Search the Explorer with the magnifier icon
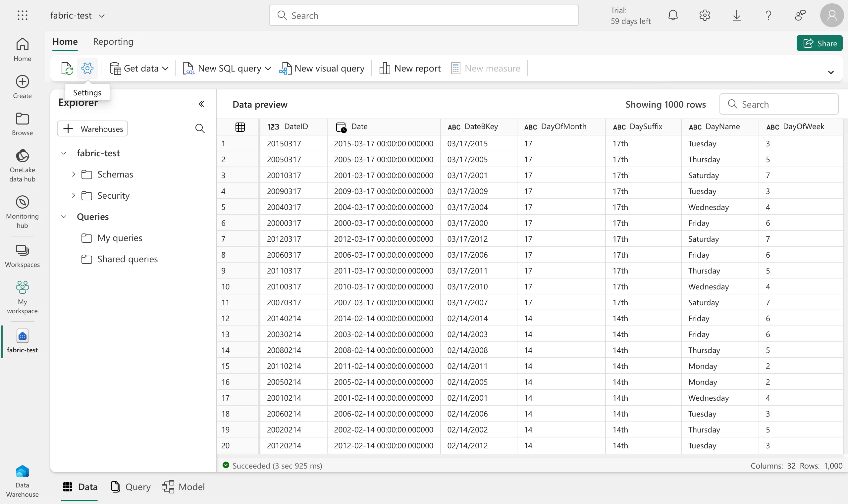The width and height of the screenshot is (848, 504). (200, 128)
